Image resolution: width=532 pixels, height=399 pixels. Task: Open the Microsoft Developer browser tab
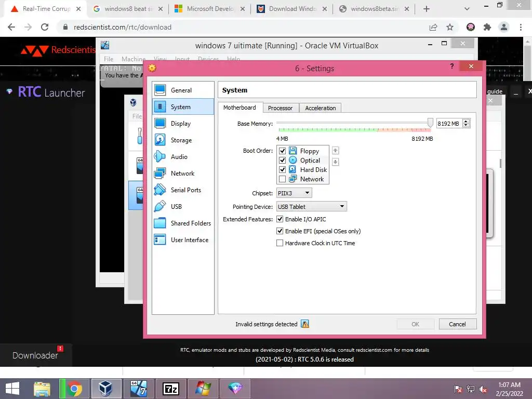coord(210,9)
